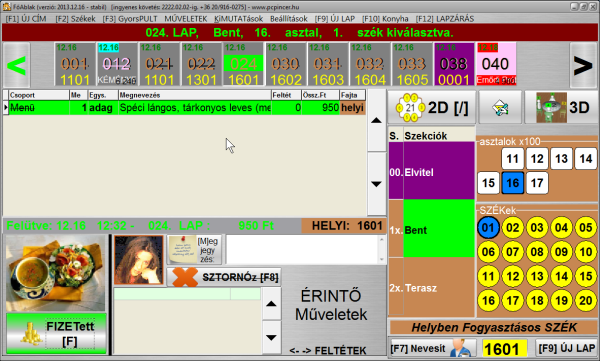The height and width of the screenshot is (361, 600).
Task: Open the MŰVELETEK menu
Action: click(186, 19)
